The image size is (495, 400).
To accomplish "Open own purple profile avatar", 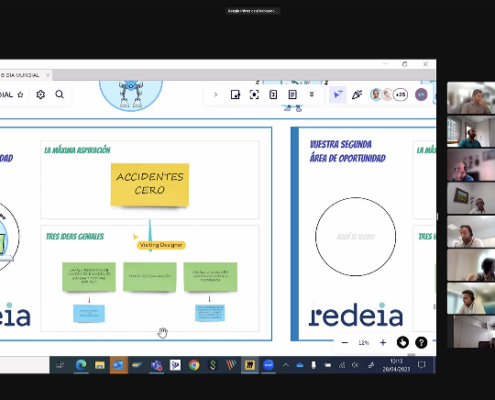I will click(x=421, y=95).
